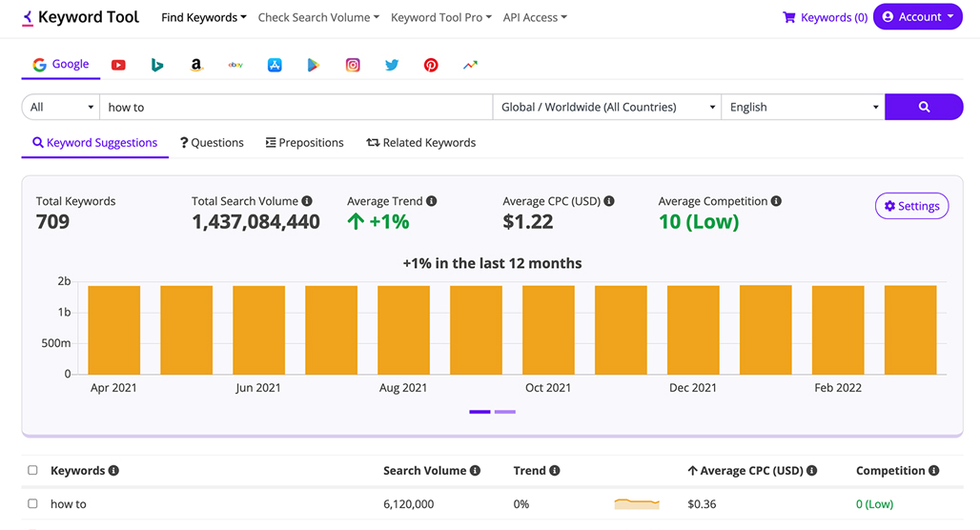Expand the Find Keywords menu
980x530 pixels.
point(204,17)
